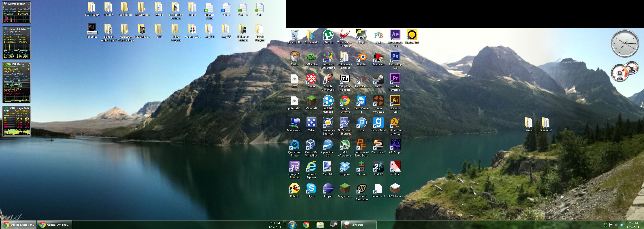The width and height of the screenshot is (644, 229).
Task: Launch µTorrent from desktop
Action: (328, 37)
